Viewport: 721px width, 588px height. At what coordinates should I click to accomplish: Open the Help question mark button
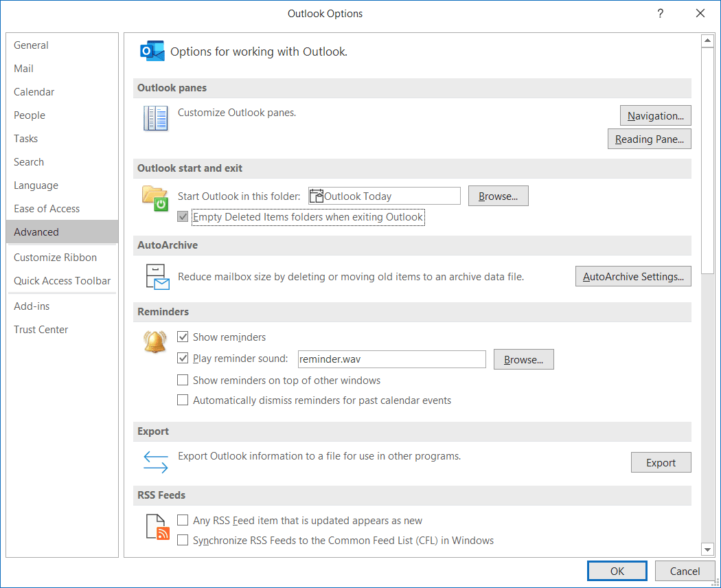coord(661,13)
